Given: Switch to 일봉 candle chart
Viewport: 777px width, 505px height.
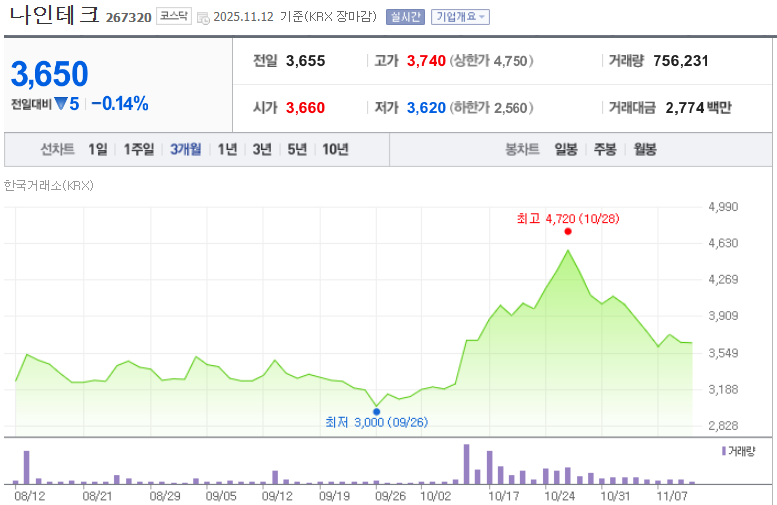Looking at the screenshot, I should click(566, 149).
